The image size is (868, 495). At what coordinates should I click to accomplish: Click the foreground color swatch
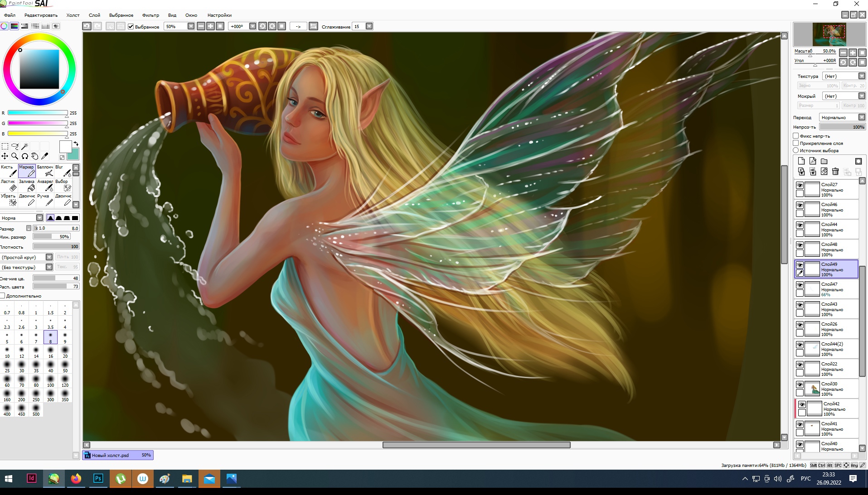click(x=66, y=147)
